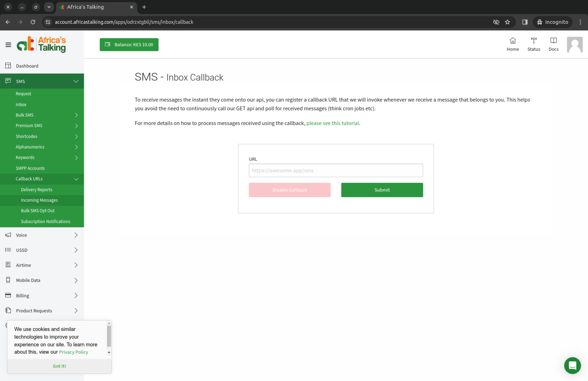Open the Home icon in the header
Viewport: 588px width, 381px height.
pos(513,41)
